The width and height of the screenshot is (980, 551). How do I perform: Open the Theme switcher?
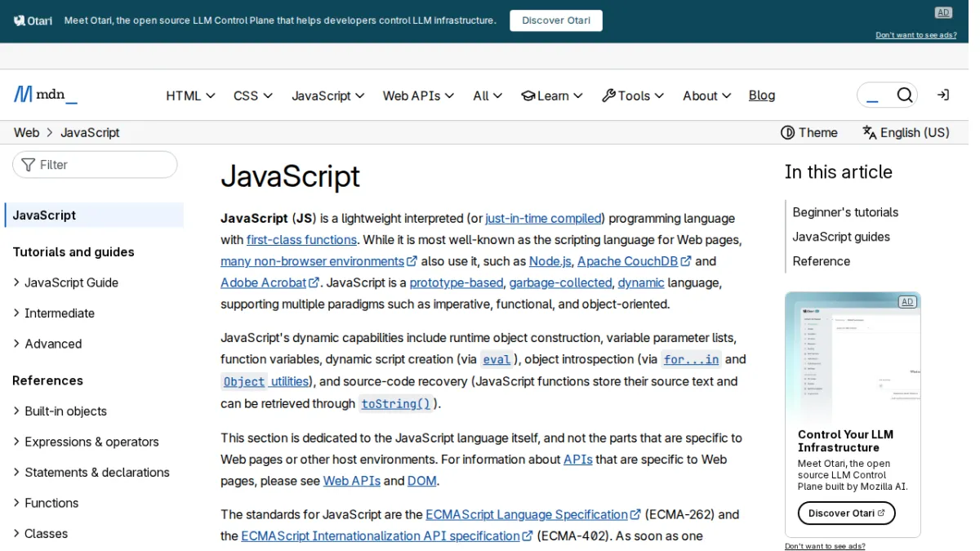(809, 132)
